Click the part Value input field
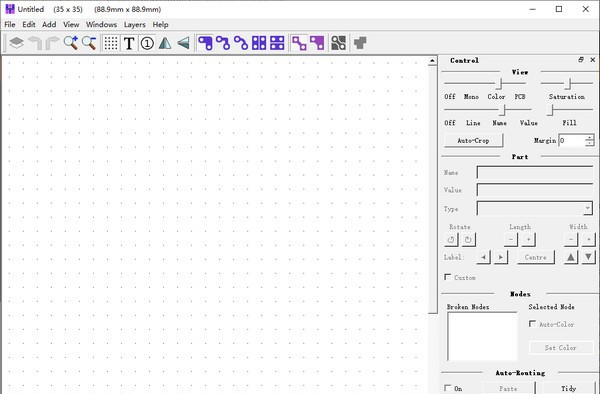This screenshot has width=600, height=394. tap(535, 190)
